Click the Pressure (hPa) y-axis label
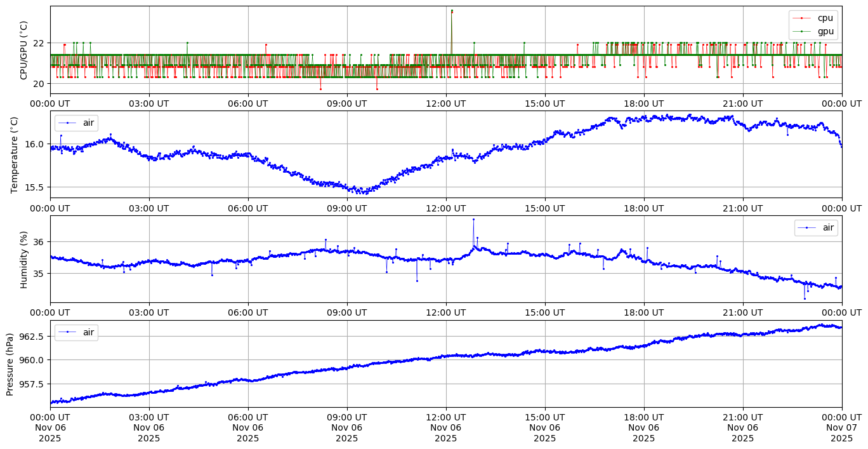 coord(10,364)
